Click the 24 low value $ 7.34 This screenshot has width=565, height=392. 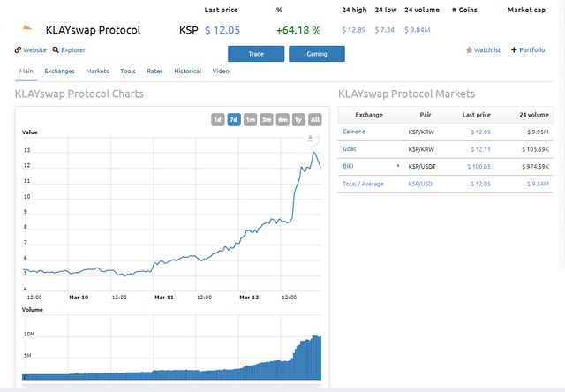385,30
